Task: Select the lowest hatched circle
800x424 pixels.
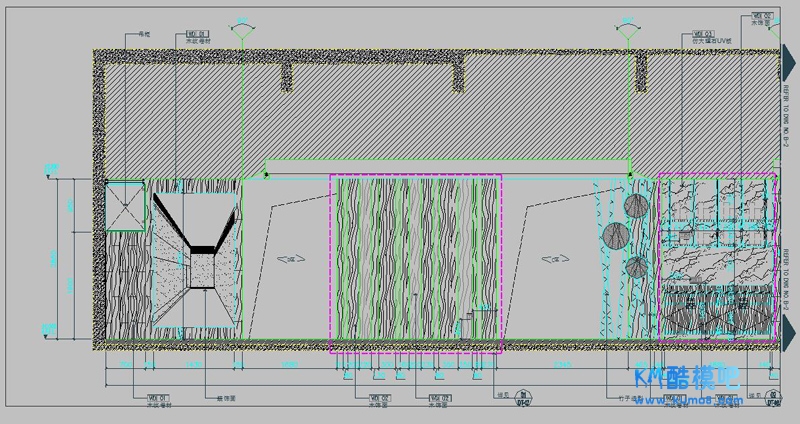Action: 634,267
